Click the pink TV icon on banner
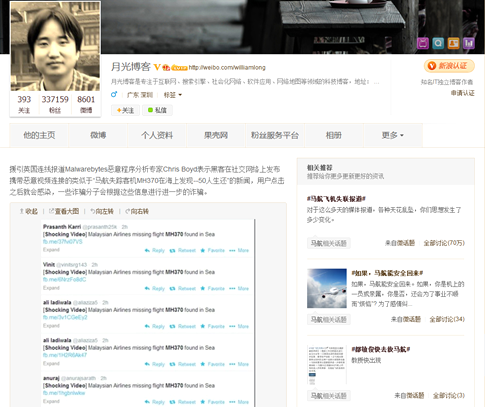 423,43
